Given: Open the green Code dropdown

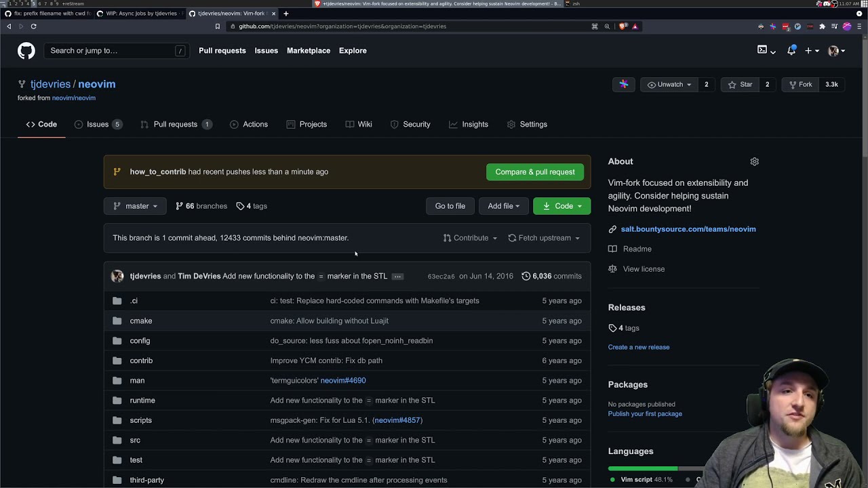Looking at the screenshot, I should tap(561, 206).
